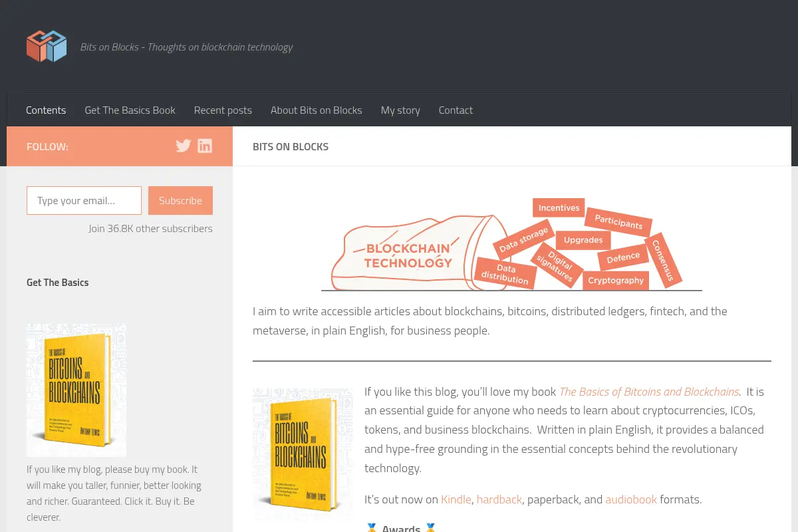Click the Bits on Blocks page heading
This screenshot has height=532, width=798.
point(291,146)
